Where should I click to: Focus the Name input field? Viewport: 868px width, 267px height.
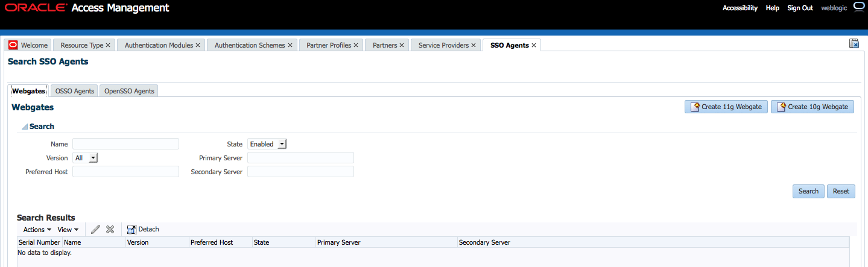[x=125, y=143]
